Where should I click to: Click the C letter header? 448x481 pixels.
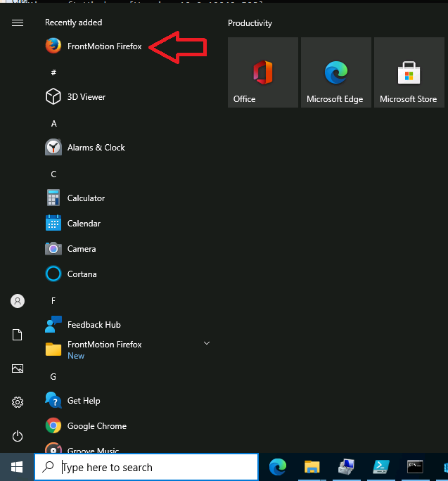tap(53, 174)
